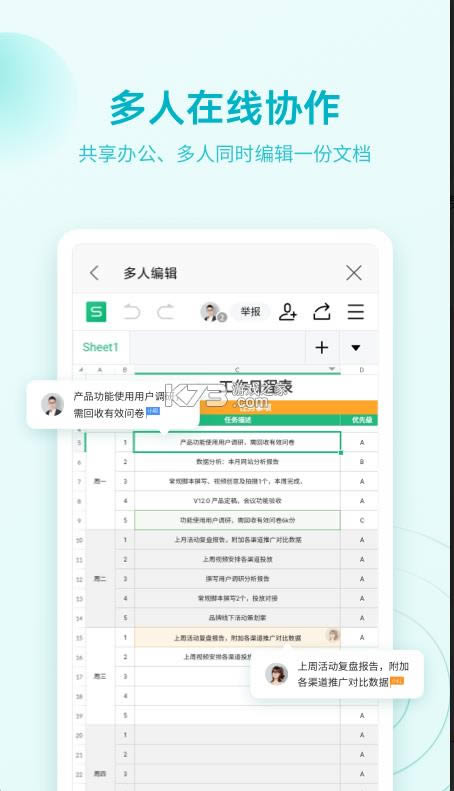
Task: Click the 举报 button
Action: coord(250,312)
